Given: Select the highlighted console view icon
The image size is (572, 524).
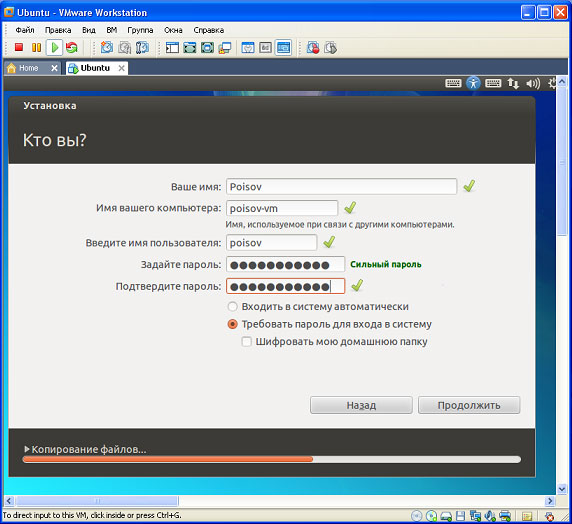Looking at the screenshot, I should pyautogui.click(x=283, y=47).
